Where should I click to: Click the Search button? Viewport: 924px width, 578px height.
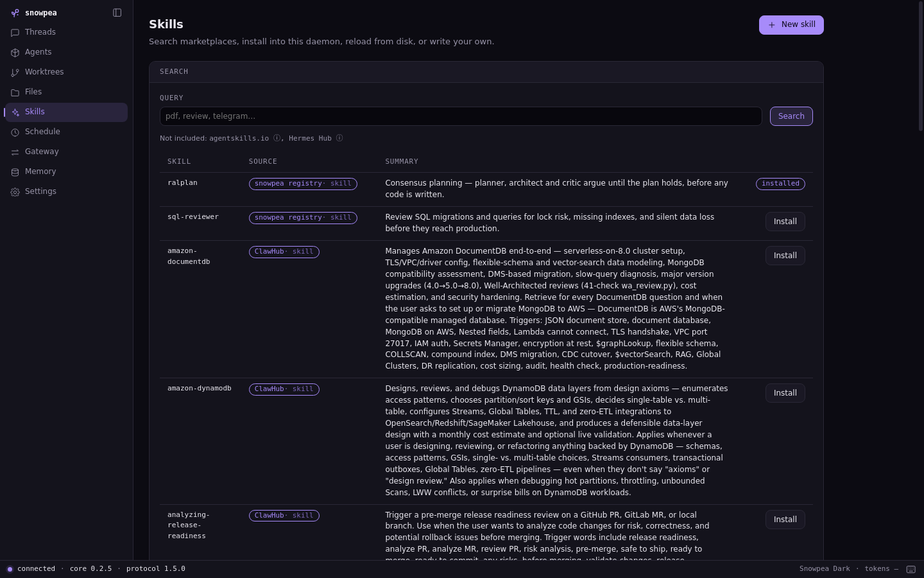(x=791, y=116)
